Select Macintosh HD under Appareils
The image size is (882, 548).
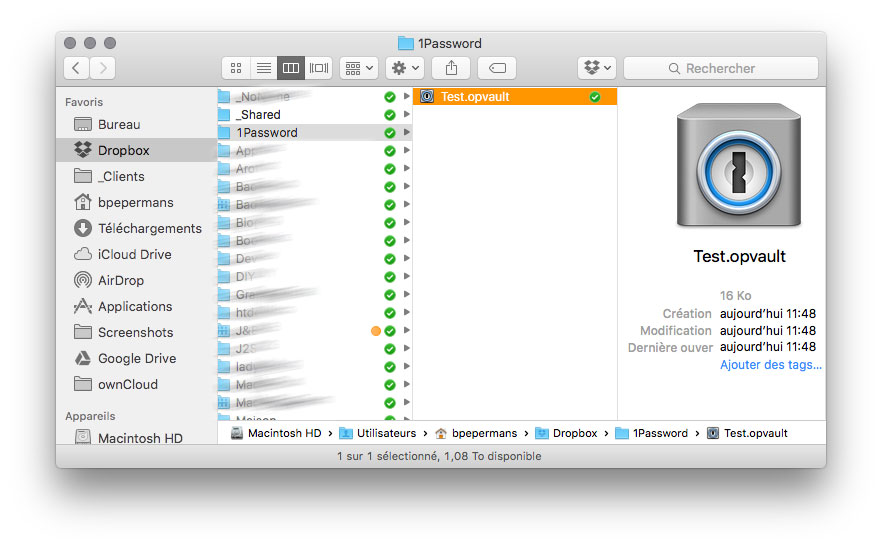tap(137, 438)
